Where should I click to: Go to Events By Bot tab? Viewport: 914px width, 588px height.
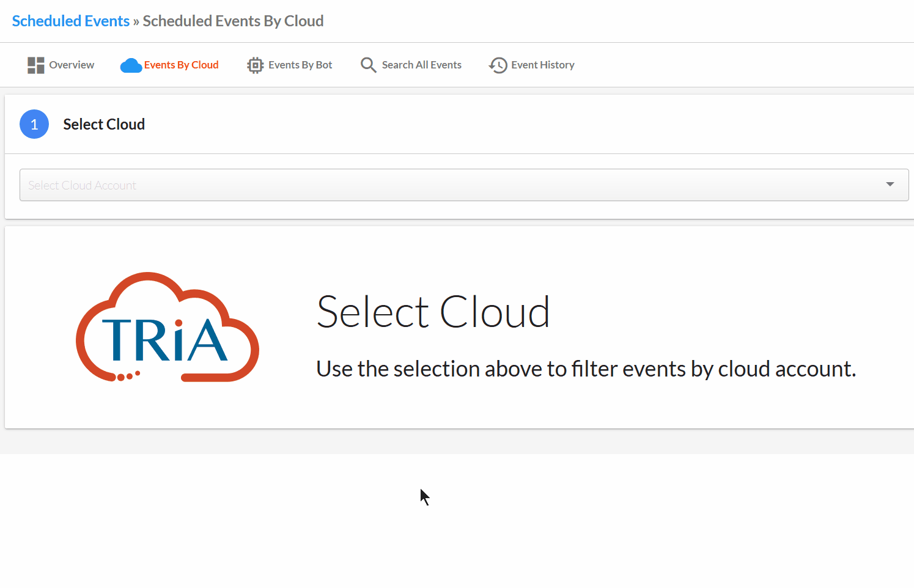290,65
